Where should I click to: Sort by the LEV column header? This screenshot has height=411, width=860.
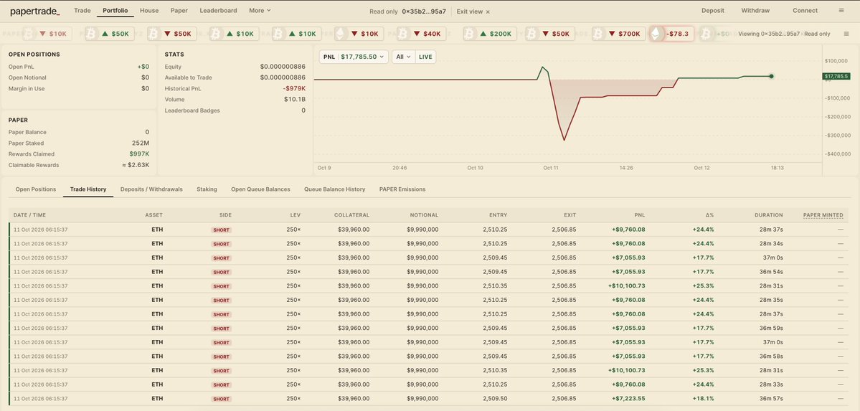click(296, 215)
